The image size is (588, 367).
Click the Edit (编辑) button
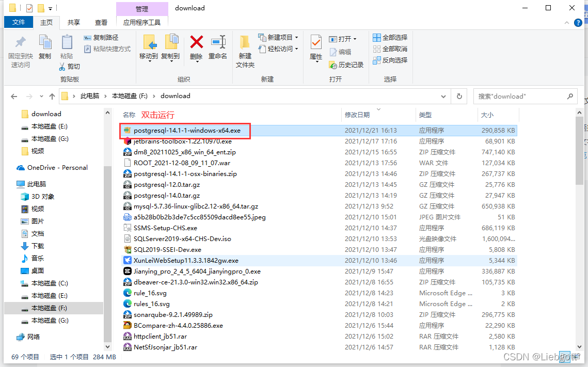340,52
